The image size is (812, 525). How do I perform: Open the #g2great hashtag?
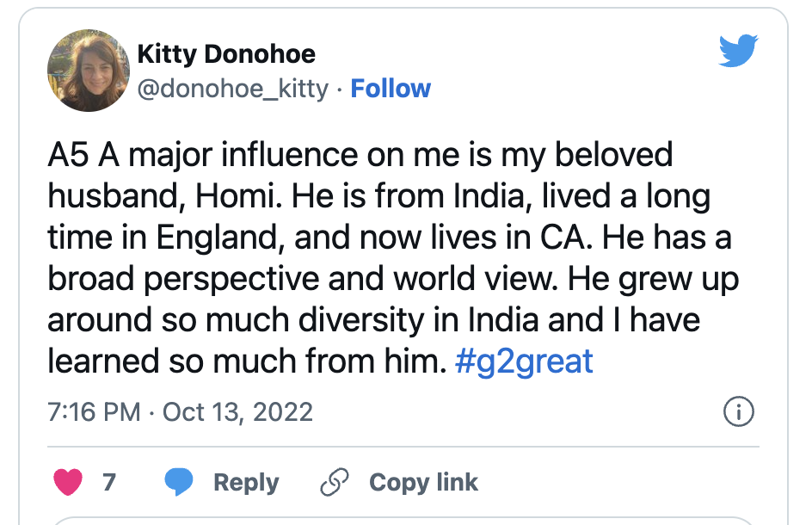pos(524,361)
